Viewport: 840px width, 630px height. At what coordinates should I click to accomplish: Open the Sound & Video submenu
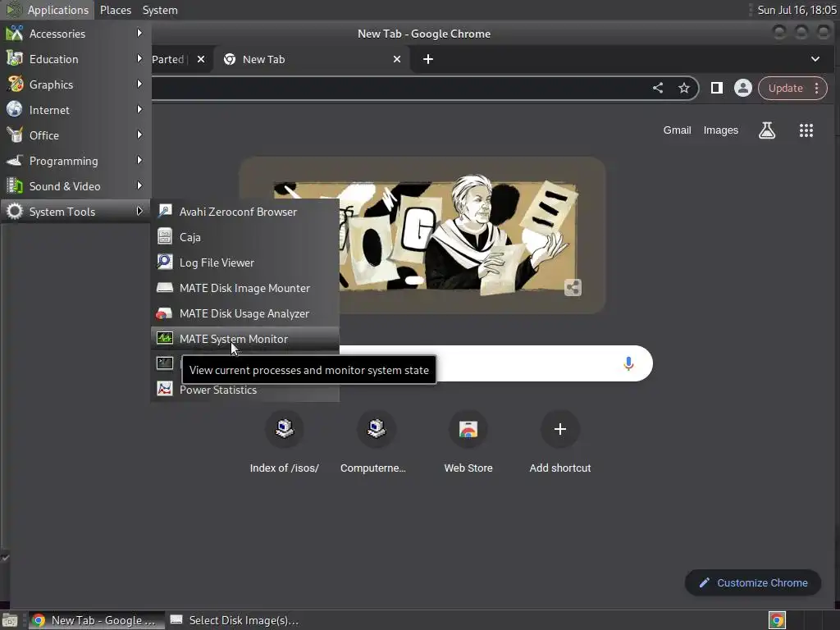click(x=75, y=186)
